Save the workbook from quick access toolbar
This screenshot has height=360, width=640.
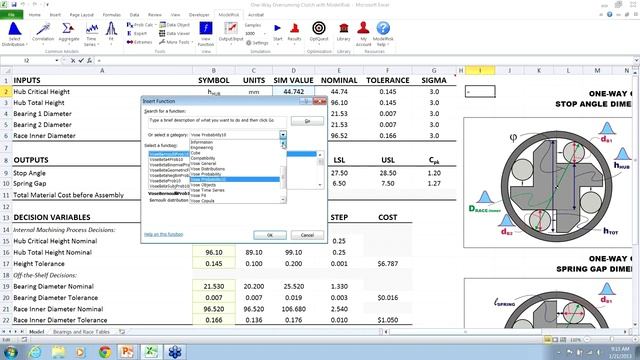(14, 4)
